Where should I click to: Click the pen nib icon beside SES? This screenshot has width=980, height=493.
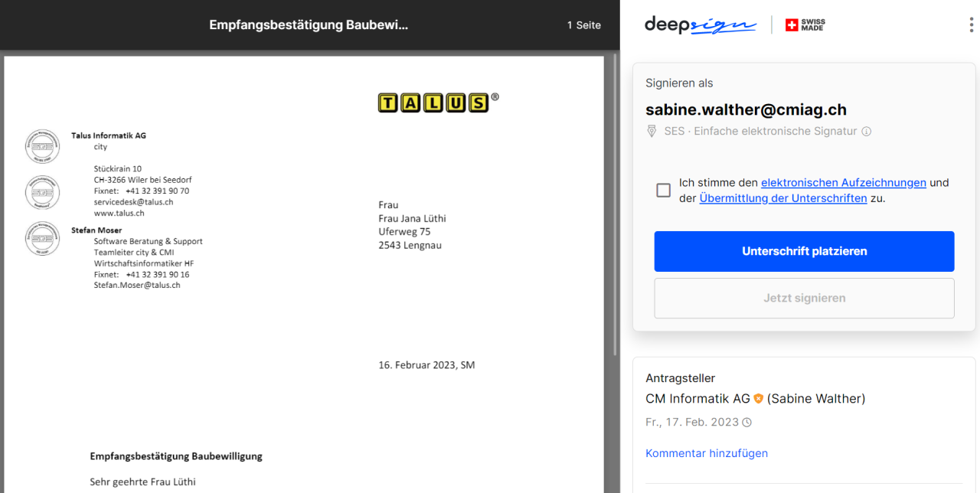[x=652, y=132]
